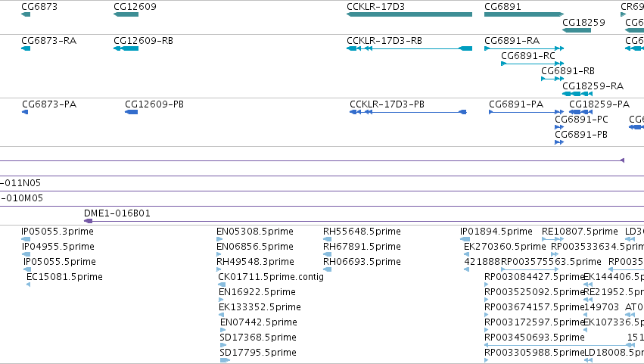644x364 pixels.
Task: Open EST SD17795.5prime
Action: 258,353
